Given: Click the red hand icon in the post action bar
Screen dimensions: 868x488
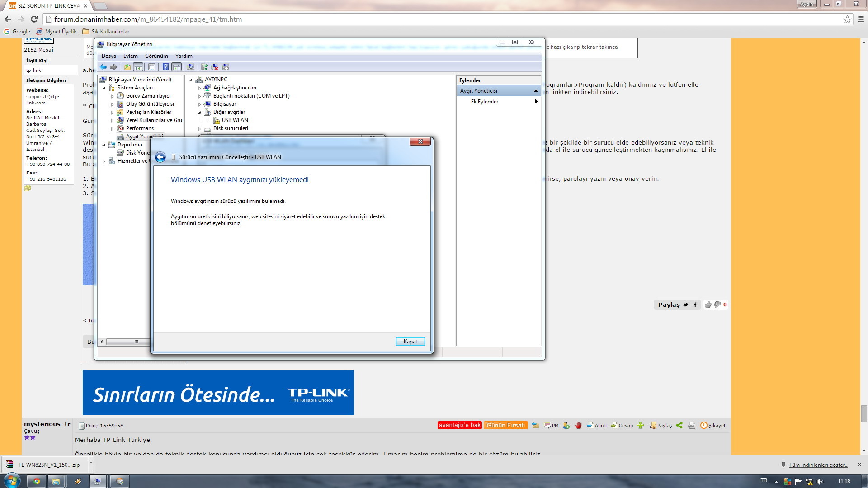Looking at the screenshot, I should [x=578, y=425].
